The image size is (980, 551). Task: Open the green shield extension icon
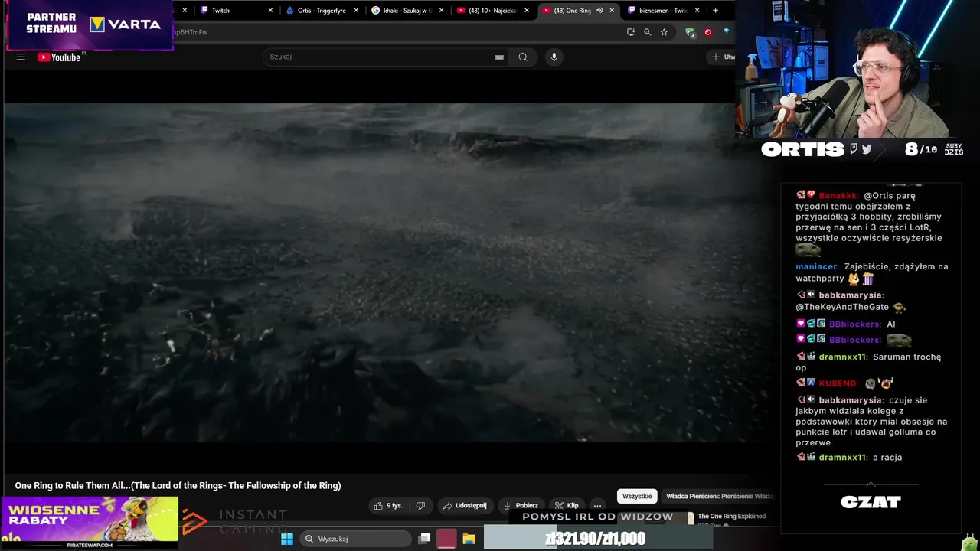click(690, 32)
